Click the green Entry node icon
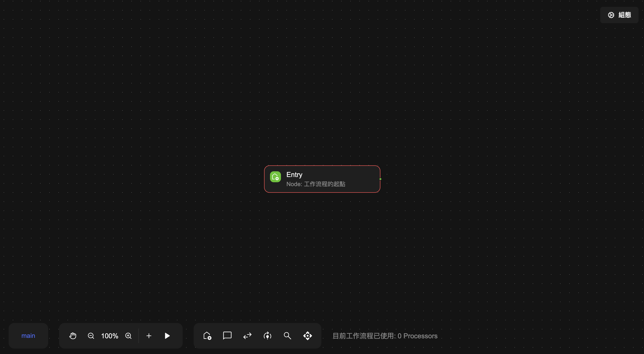 [x=275, y=177]
